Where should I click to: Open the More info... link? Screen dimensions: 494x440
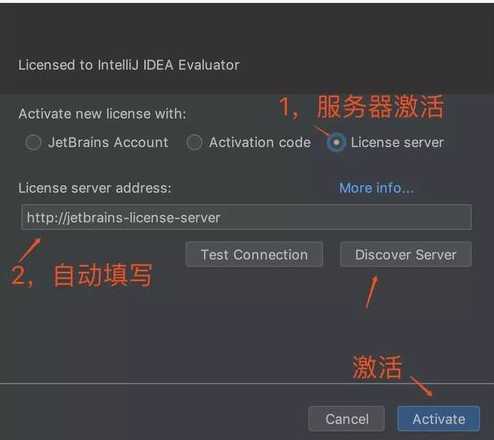coord(376,188)
